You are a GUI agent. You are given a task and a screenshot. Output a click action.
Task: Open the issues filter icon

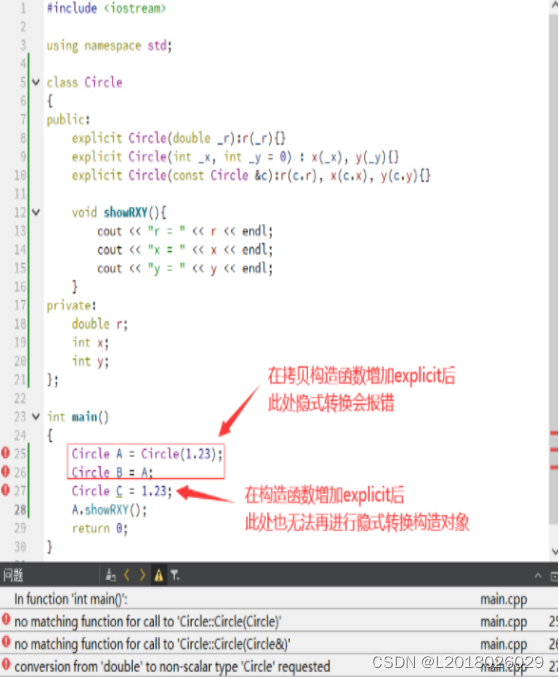tap(175, 575)
